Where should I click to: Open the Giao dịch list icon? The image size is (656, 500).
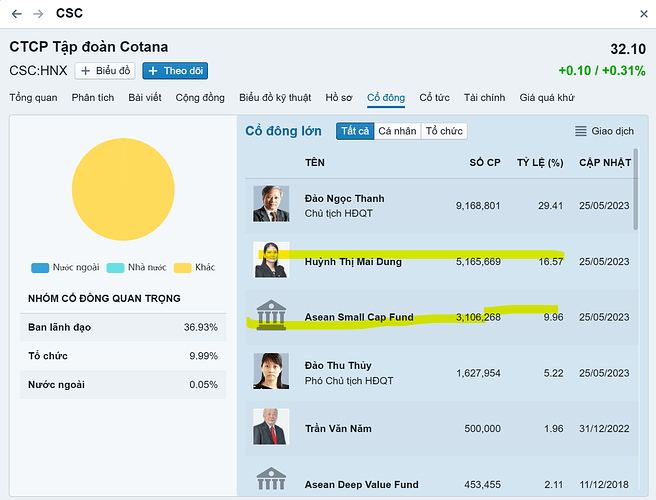[x=581, y=131]
